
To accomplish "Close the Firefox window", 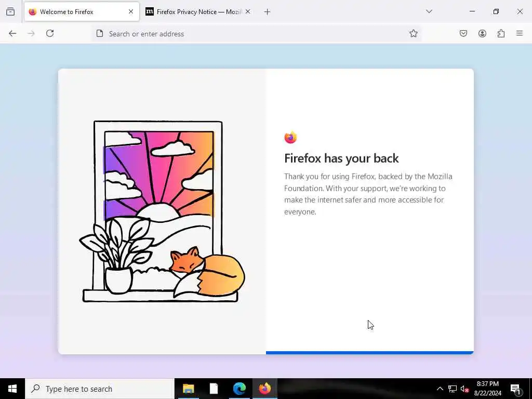I will pos(520,11).
